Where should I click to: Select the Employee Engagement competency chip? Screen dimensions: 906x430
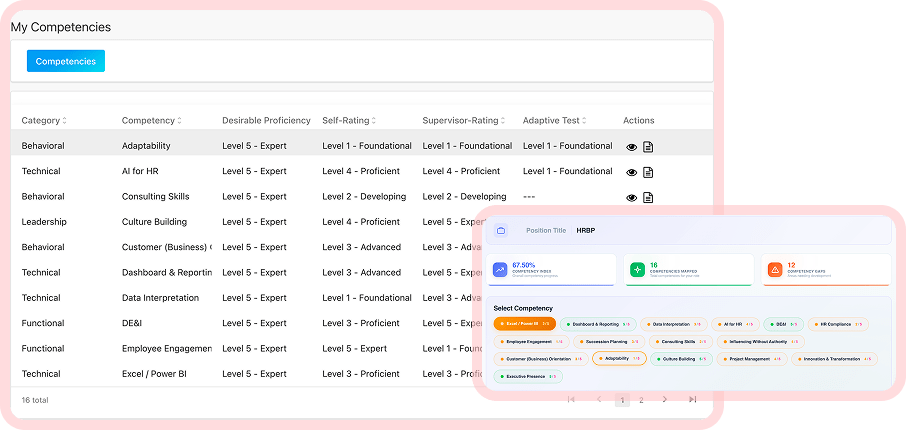532,342
